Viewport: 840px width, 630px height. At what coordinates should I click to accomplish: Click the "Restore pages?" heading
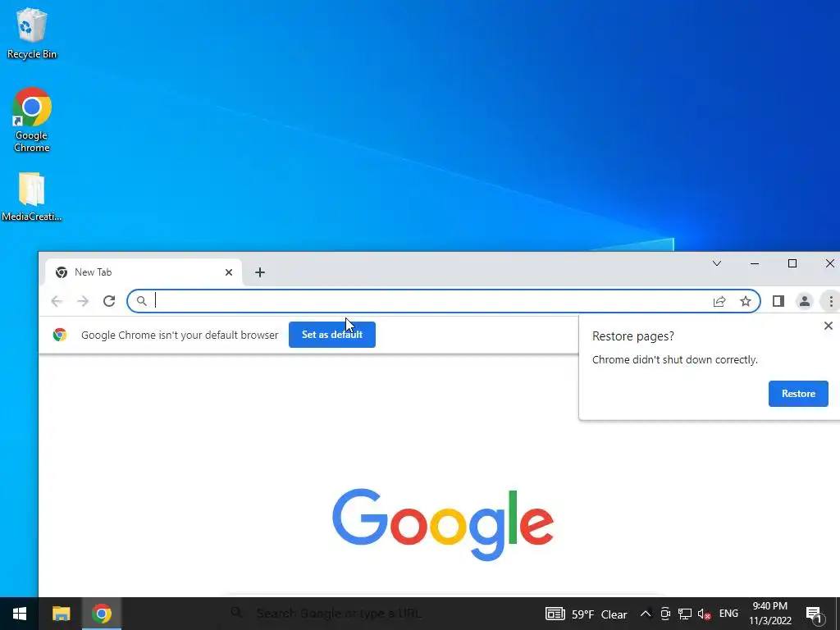click(633, 336)
